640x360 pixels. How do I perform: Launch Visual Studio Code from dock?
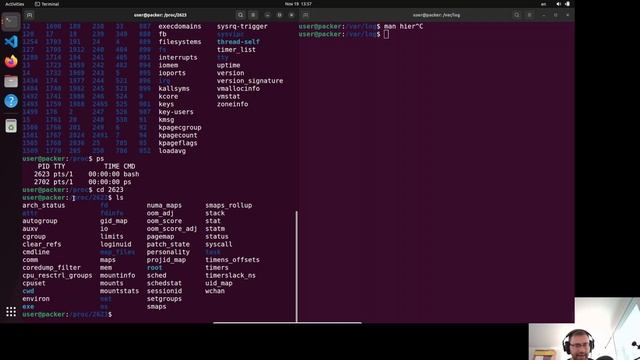pos(11,42)
